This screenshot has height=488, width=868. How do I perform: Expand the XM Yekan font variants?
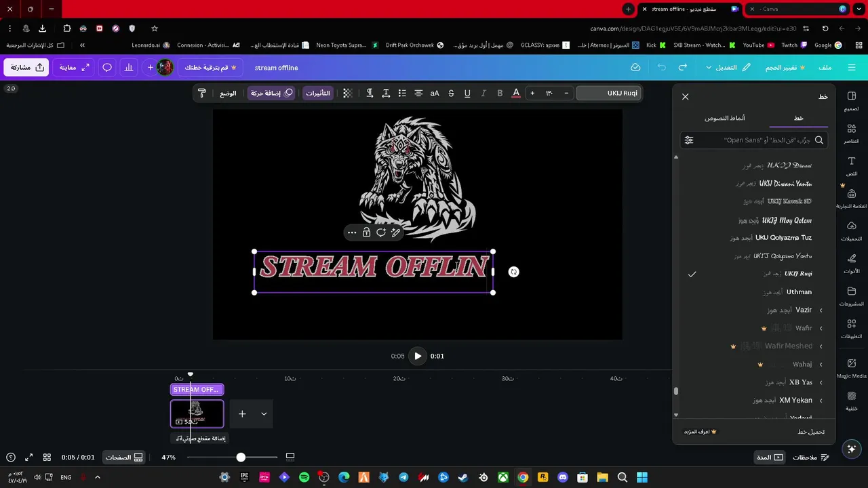click(x=821, y=401)
